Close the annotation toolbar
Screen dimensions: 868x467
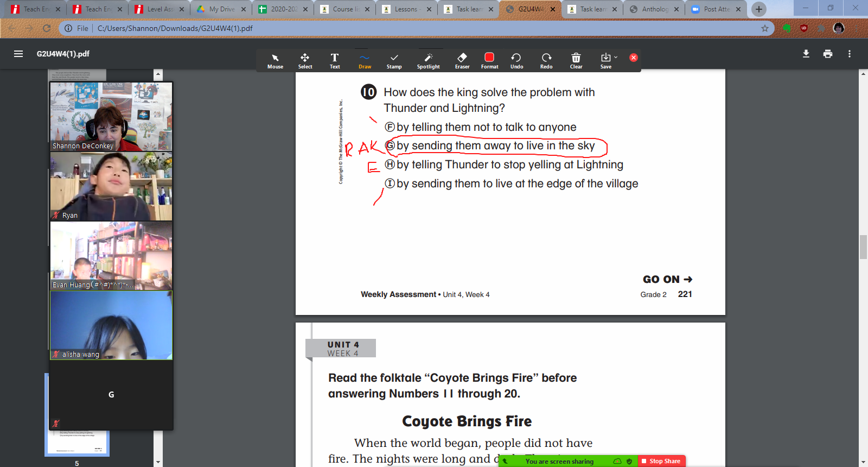tap(633, 58)
